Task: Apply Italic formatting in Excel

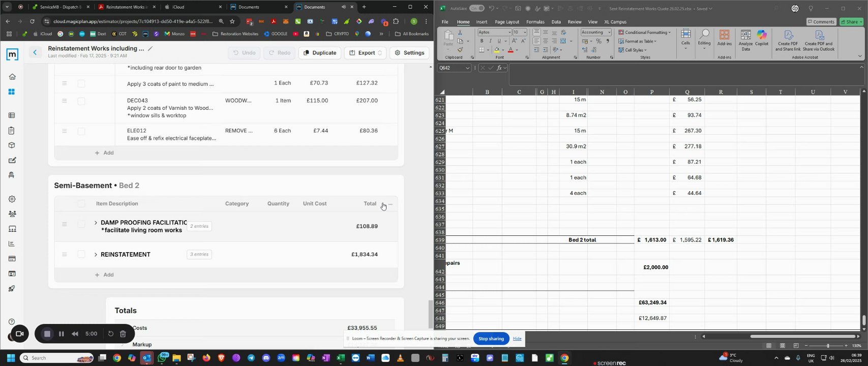Action: 490,41
